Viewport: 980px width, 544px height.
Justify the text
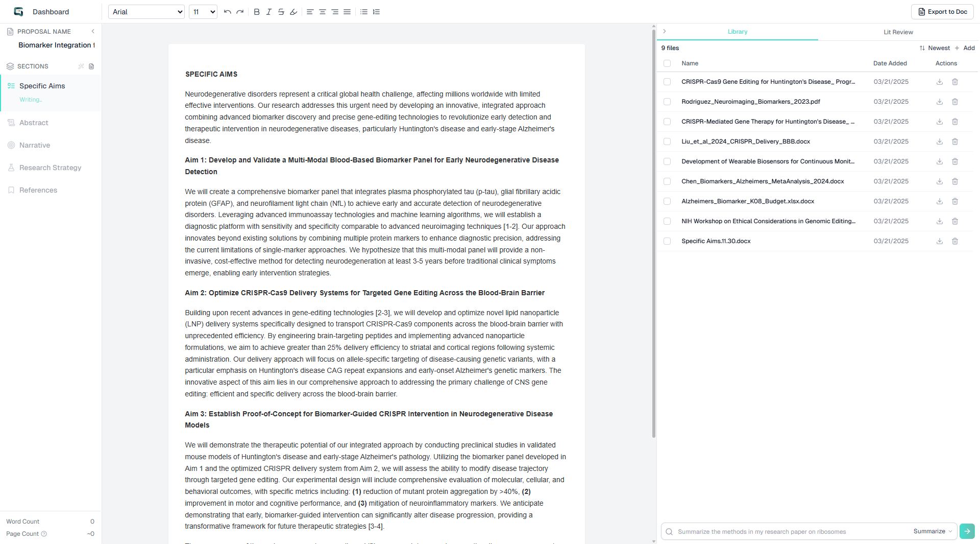click(347, 12)
